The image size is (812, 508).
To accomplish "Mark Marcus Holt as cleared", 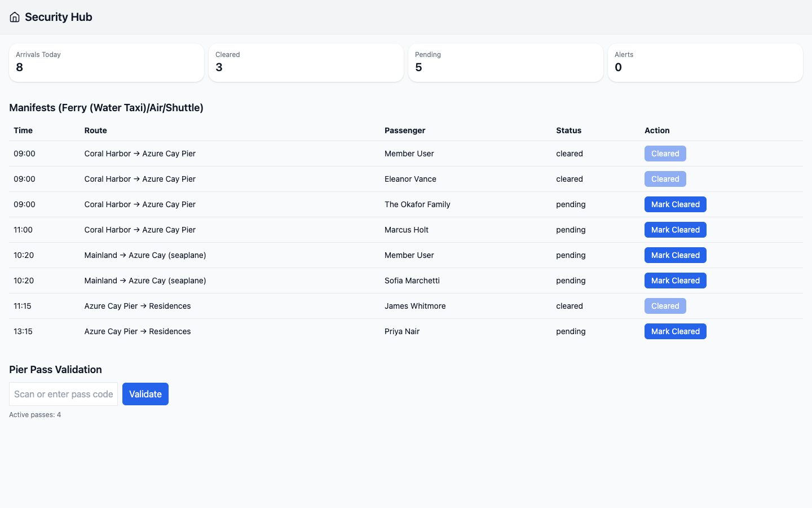I will 676,230.
